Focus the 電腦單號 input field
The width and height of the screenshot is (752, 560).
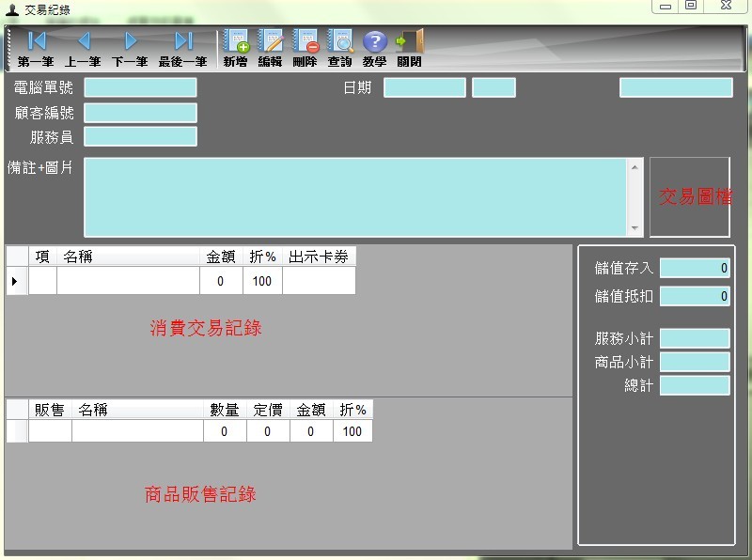tap(139, 86)
